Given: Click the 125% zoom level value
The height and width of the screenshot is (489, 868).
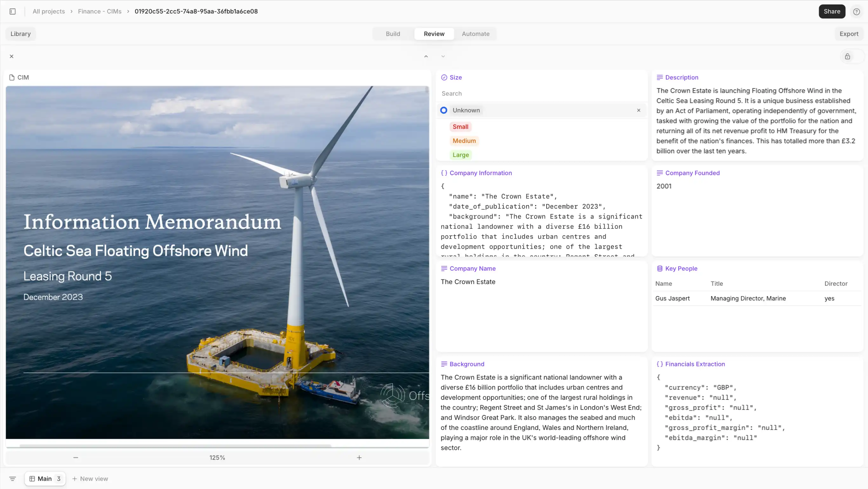Looking at the screenshot, I should pyautogui.click(x=217, y=458).
